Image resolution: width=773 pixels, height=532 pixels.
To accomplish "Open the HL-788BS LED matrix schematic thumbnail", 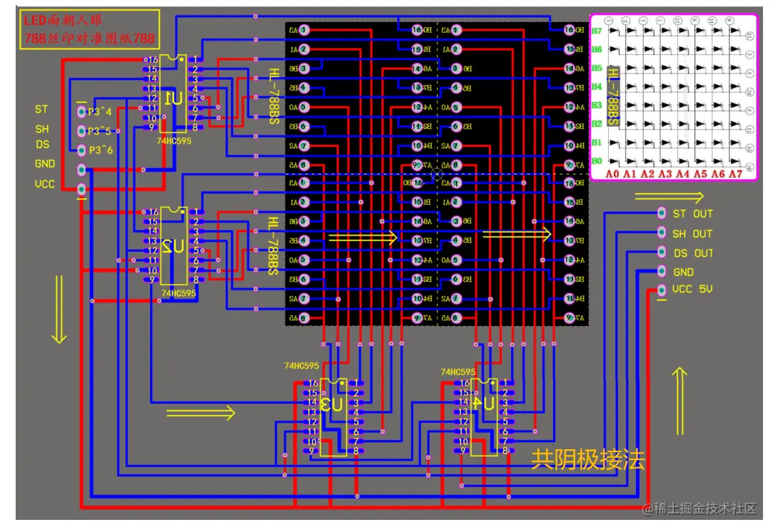I will pyautogui.click(x=673, y=98).
